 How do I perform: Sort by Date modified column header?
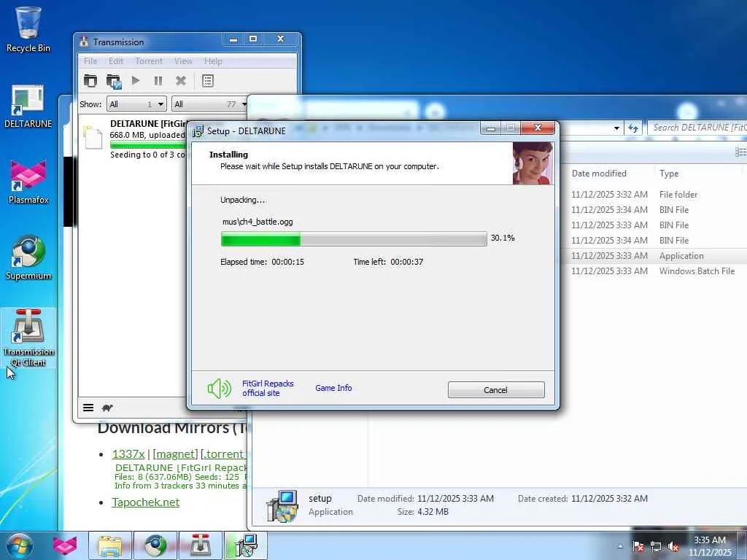pyautogui.click(x=599, y=174)
